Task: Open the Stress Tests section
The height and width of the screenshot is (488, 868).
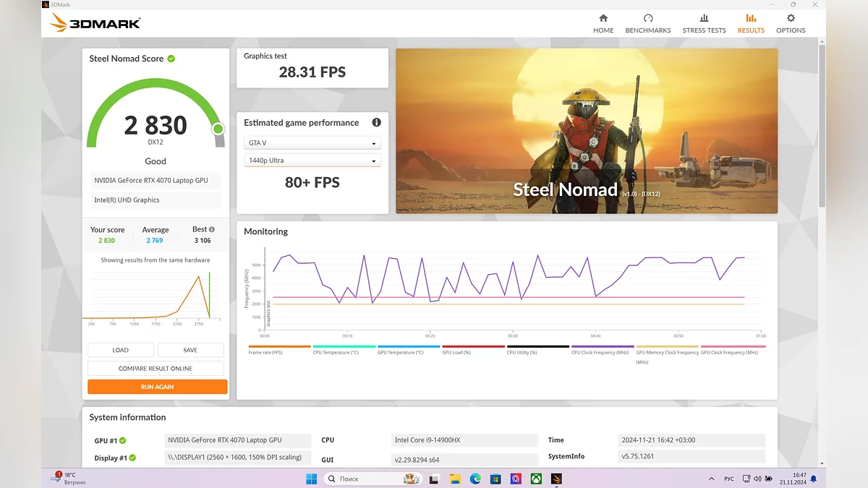Action: click(x=704, y=23)
